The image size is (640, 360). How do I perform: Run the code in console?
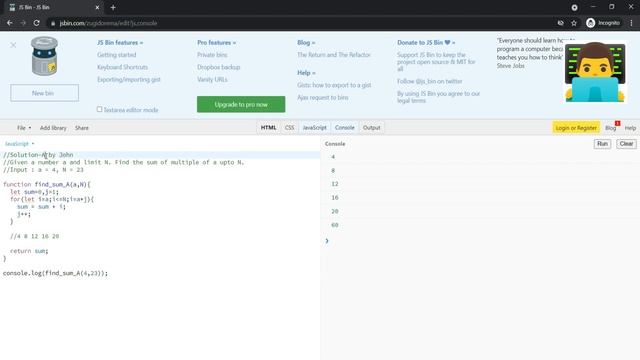(x=602, y=144)
